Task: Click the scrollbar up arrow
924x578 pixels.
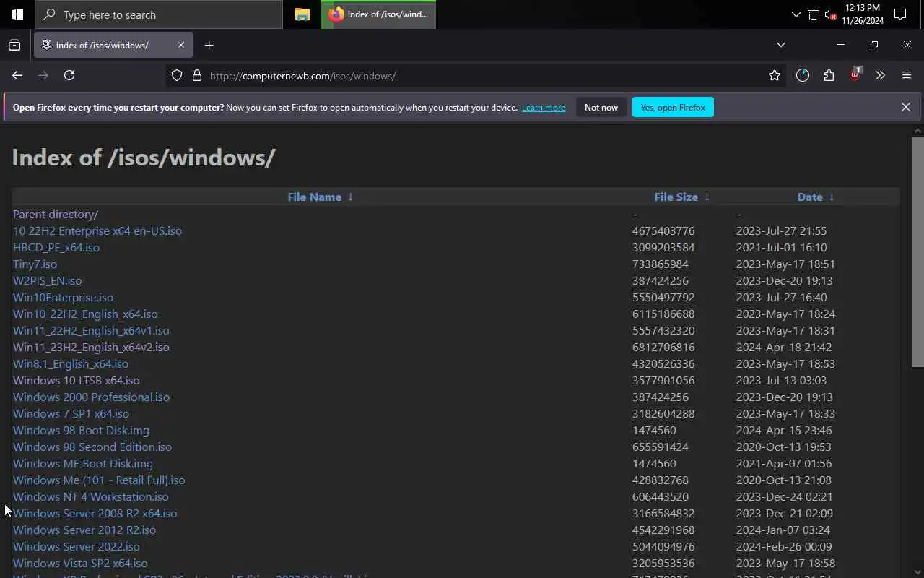Action: tap(918, 131)
